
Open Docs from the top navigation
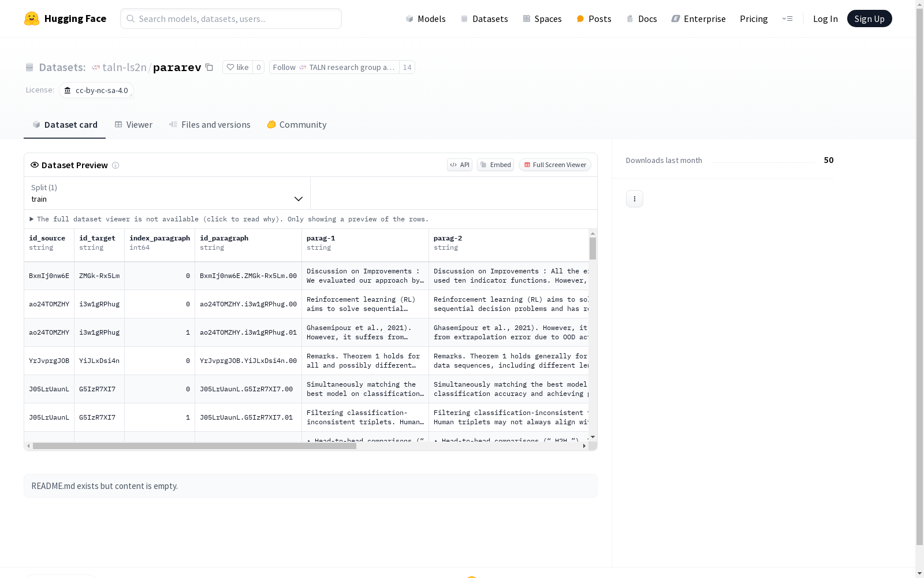(642, 18)
